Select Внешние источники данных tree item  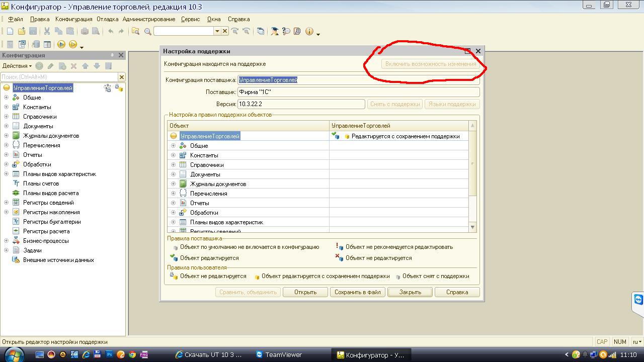pos(58,260)
